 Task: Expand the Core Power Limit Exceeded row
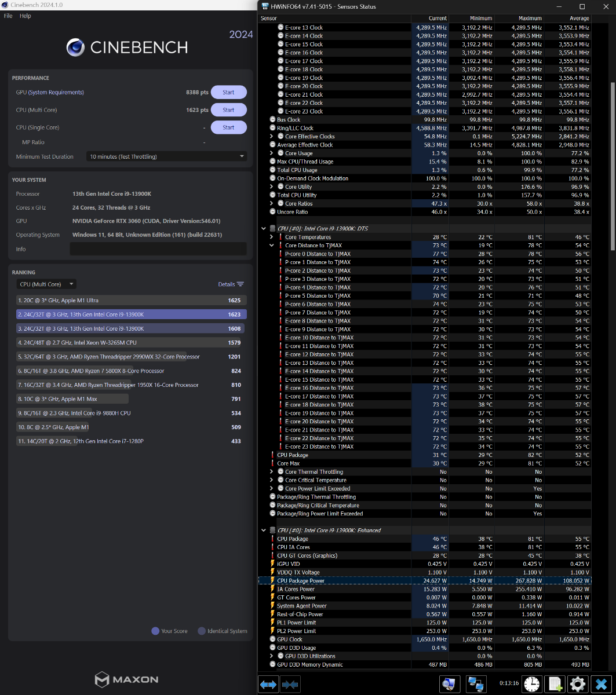[x=272, y=489]
